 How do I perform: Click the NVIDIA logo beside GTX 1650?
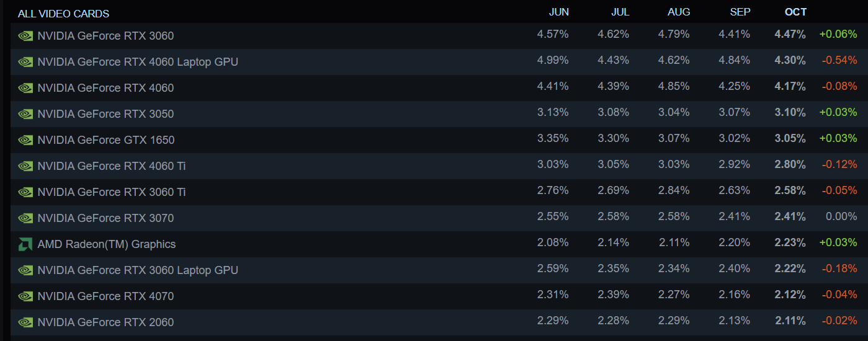click(x=25, y=140)
